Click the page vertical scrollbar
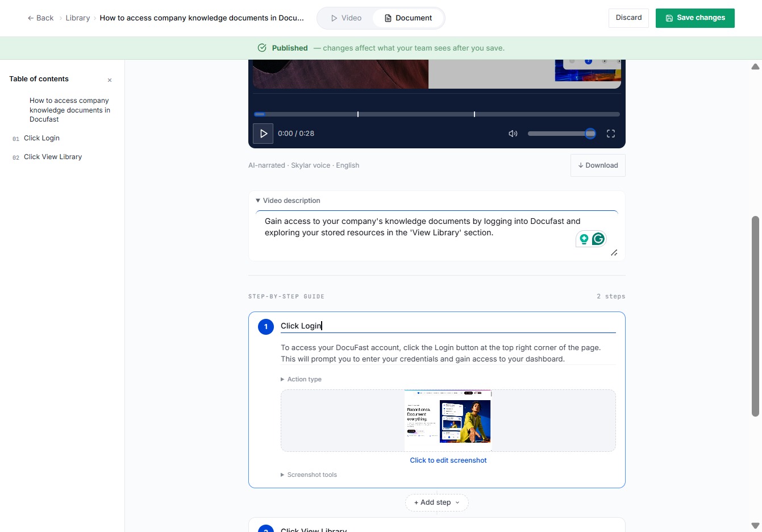This screenshot has height=532, width=762. point(755,316)
